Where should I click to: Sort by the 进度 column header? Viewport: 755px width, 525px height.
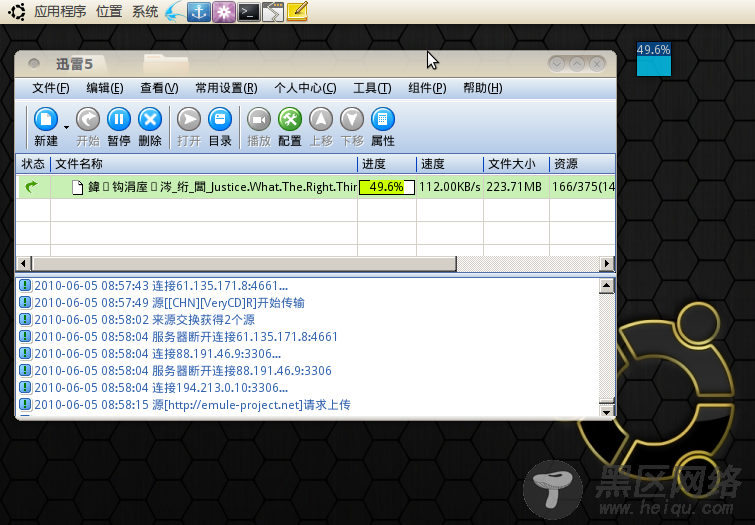[x=387, y=164]
